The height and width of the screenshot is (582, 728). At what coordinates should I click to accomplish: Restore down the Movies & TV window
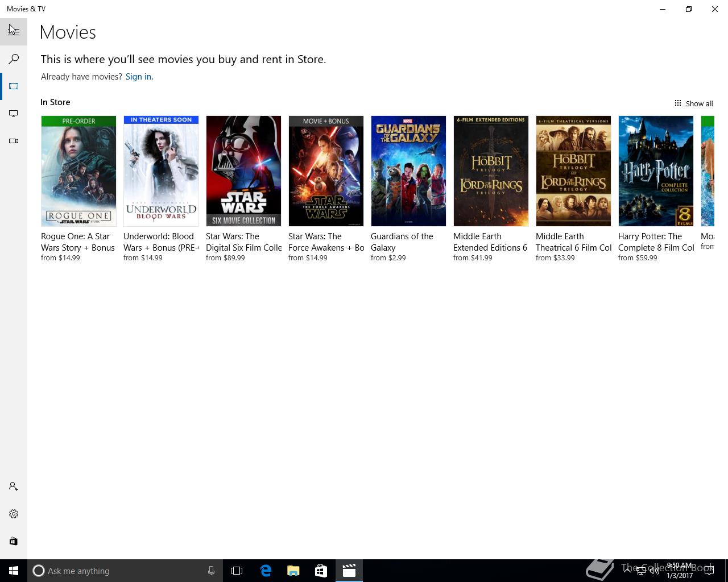(689, 9)
